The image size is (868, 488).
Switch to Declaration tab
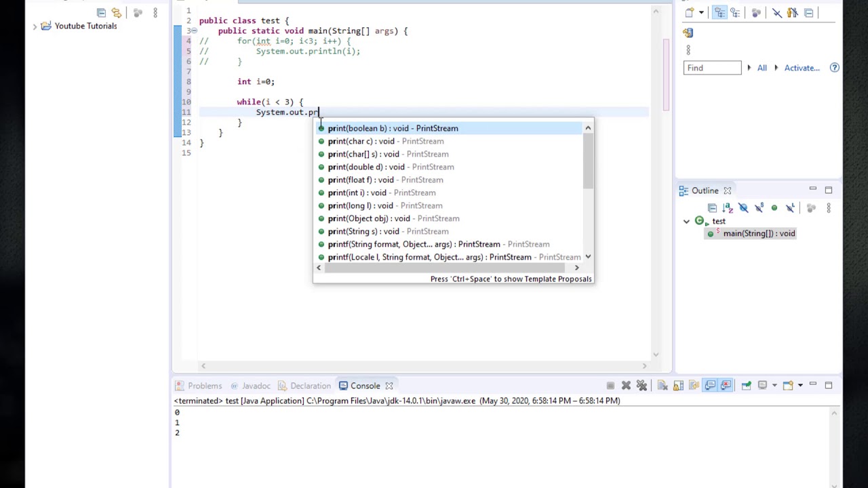[304, 386]
